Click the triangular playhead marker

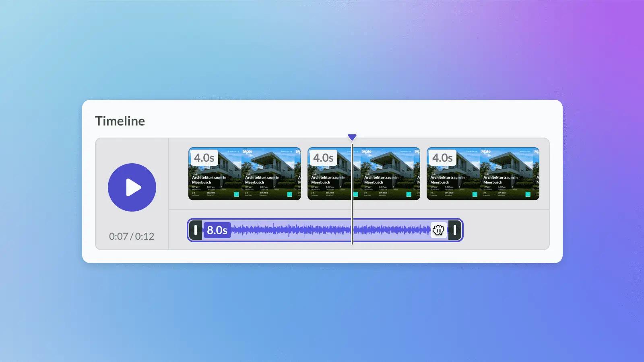pyautogui.click(x=352, y=138)
